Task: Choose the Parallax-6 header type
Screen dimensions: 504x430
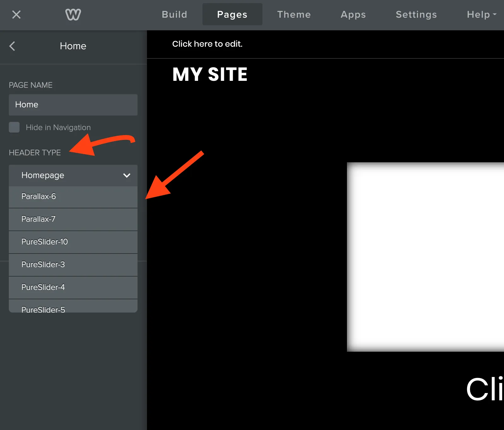Action: 73,197
